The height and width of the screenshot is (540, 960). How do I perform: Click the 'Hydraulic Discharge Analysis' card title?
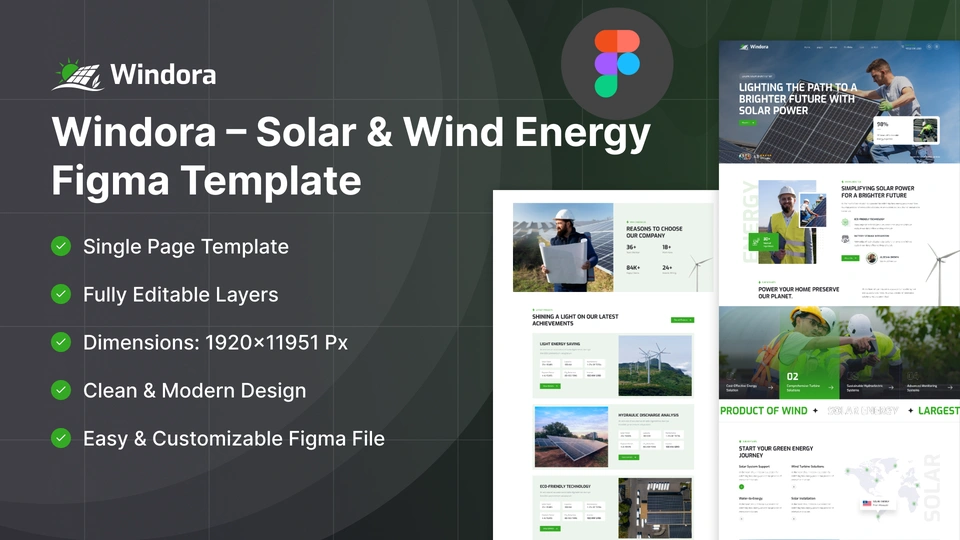click(648, 415)
